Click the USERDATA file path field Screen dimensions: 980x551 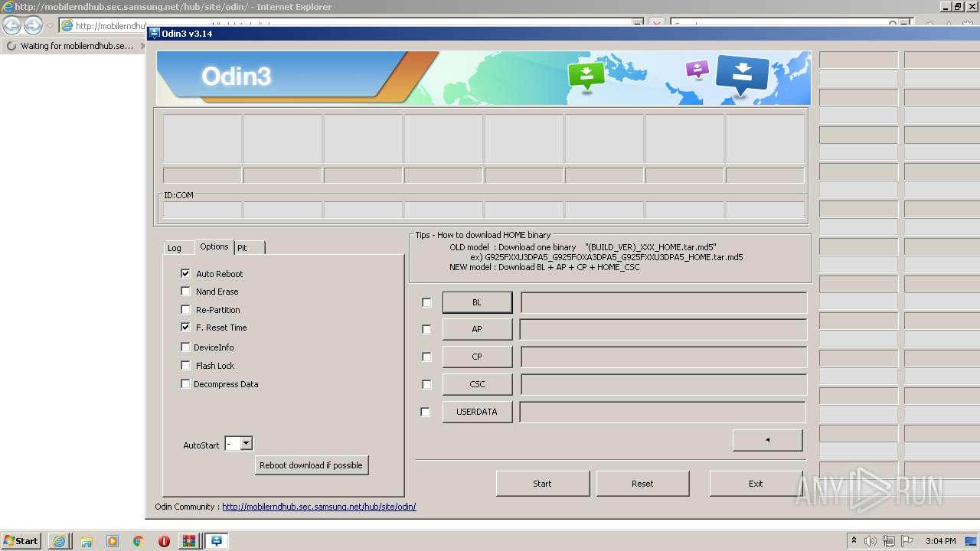click(663, 412)
